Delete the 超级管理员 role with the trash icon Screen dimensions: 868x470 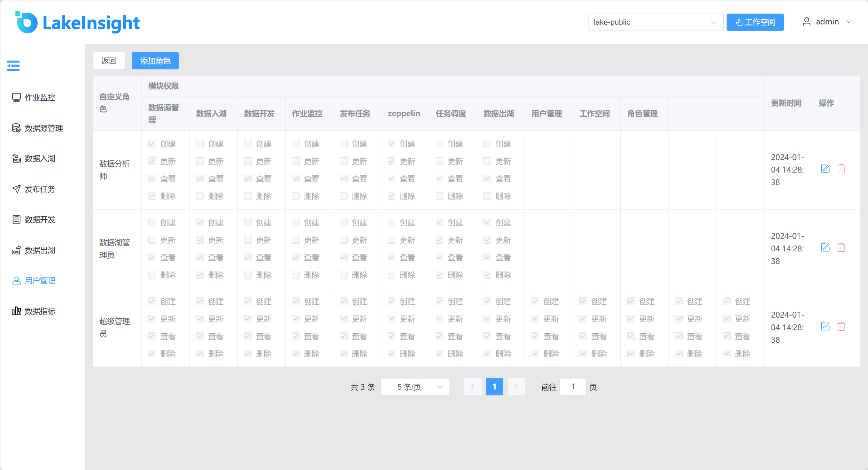click(841, 327)
